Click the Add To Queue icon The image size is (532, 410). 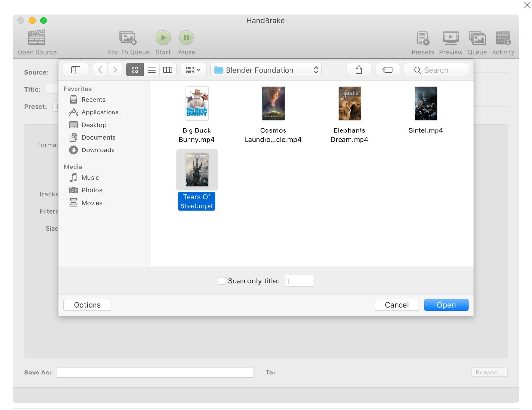128,38
